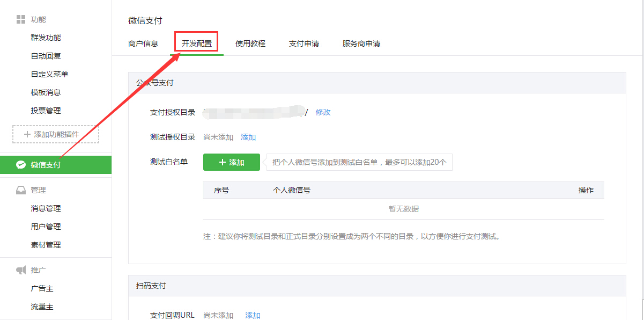Open 用户管理 in the sidebar

(46, 227)
